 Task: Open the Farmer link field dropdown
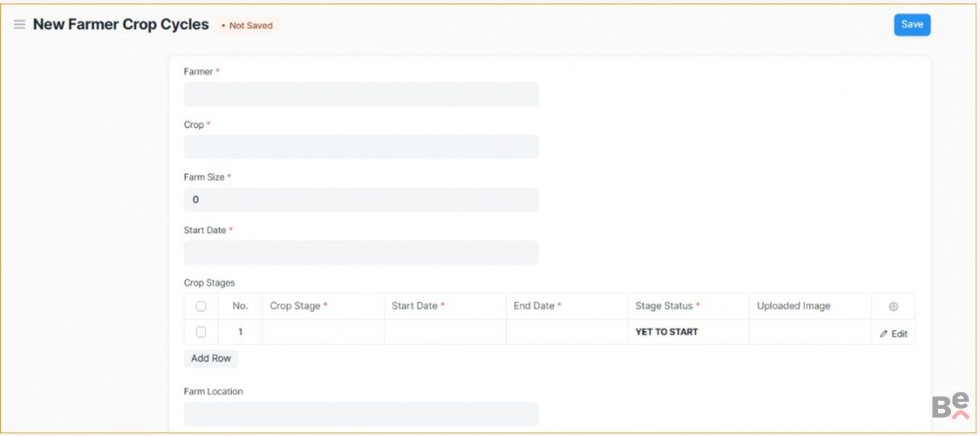coord(361,94)
